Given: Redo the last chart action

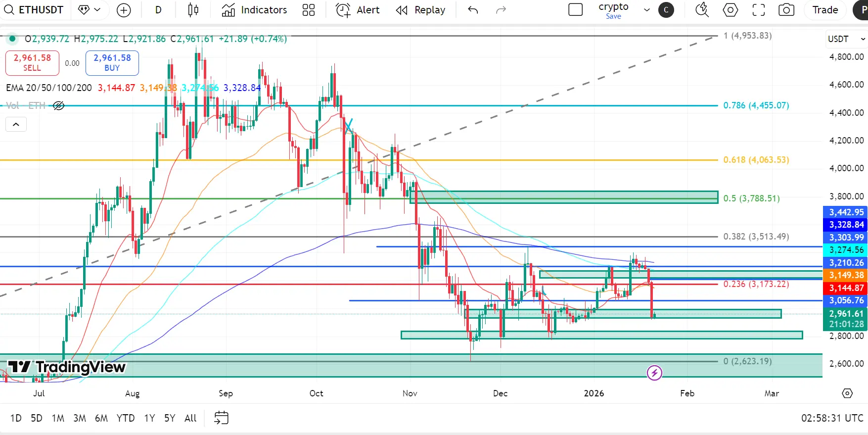Looking at the screenshot, I should click(501, 10).
